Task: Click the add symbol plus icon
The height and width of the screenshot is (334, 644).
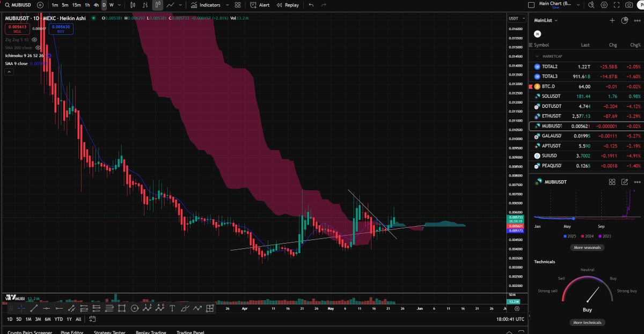Action: (x=40, y=5)
